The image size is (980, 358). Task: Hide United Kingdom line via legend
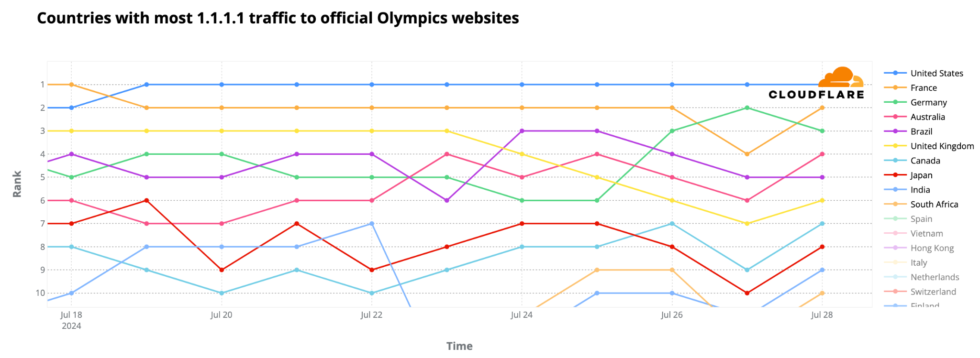[942, 146]
